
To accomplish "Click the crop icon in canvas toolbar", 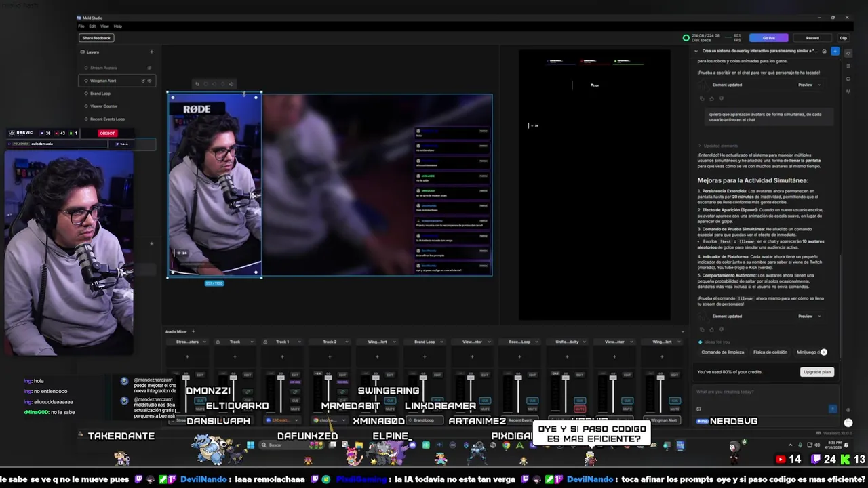I will (x=197, y=84).
